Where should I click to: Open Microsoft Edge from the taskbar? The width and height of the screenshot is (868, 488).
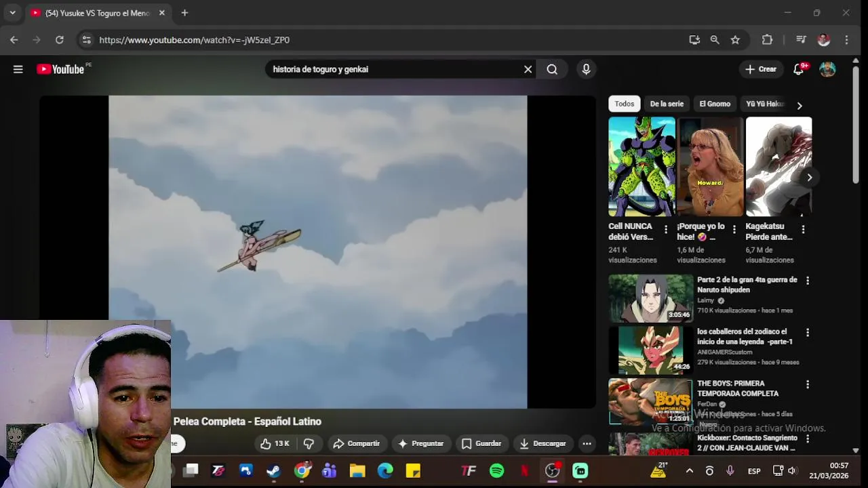[x=385, y=471]
